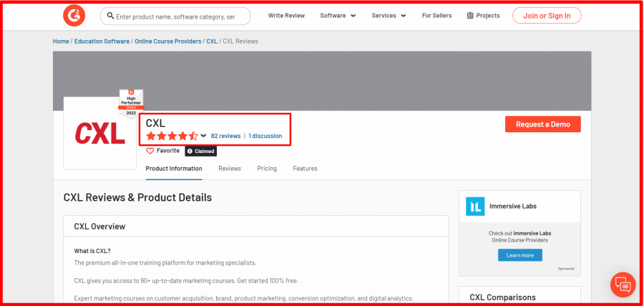The width and height of the screenshot is (644, 306).
Task: Switch to the Reviews tab
Action: coord(230,169)
